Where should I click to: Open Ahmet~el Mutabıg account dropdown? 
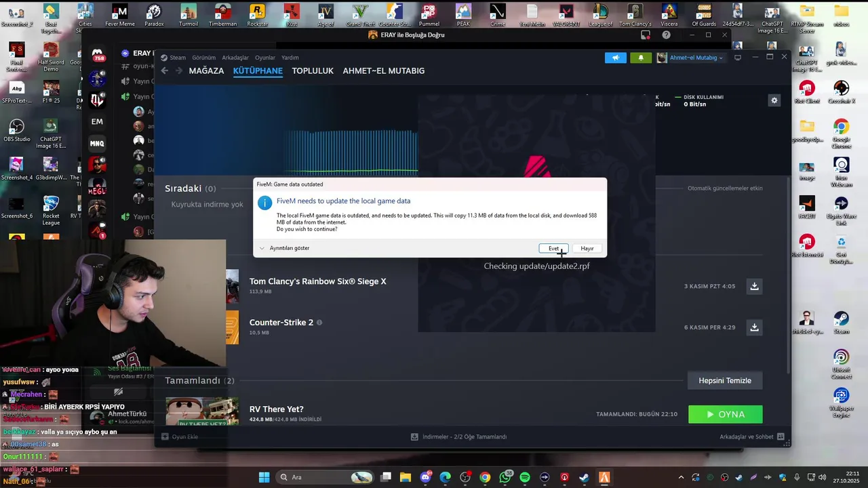click(690, 58)
